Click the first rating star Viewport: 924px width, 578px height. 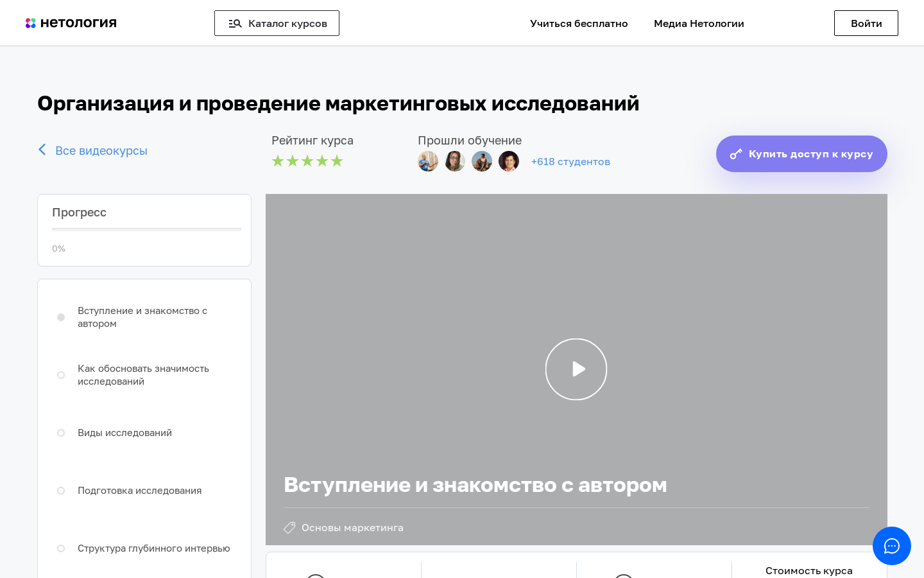(278, 161)
